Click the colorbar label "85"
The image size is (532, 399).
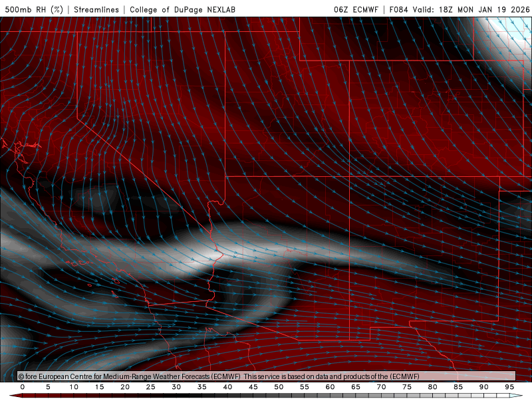point(458,387)
